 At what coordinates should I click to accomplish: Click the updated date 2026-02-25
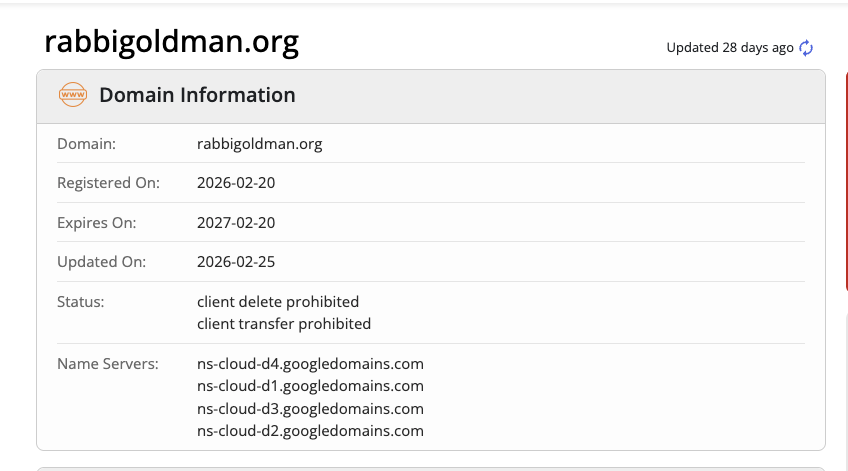[236, 262]
